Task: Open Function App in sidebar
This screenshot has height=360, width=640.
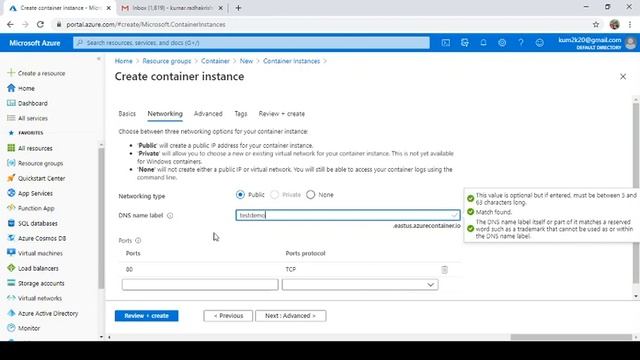Action: click(36, 208)
